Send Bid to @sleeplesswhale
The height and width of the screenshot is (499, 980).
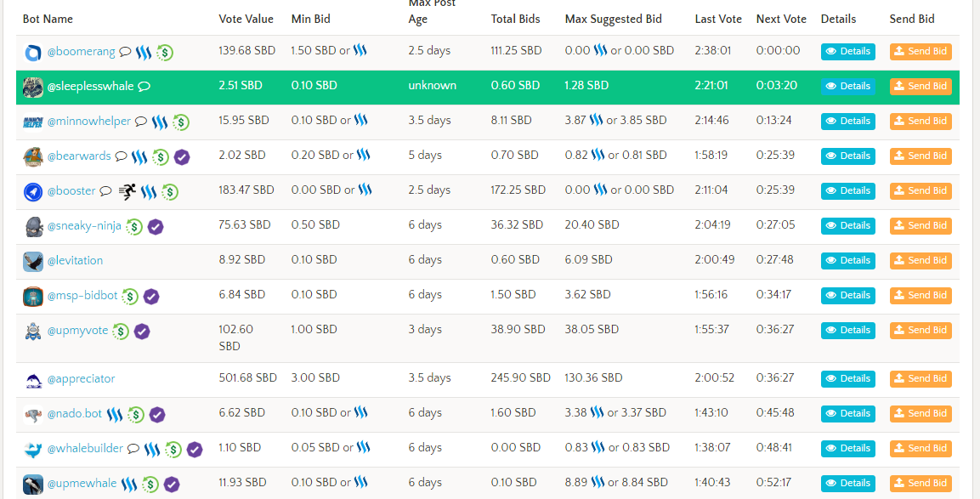tap(921, 87)
